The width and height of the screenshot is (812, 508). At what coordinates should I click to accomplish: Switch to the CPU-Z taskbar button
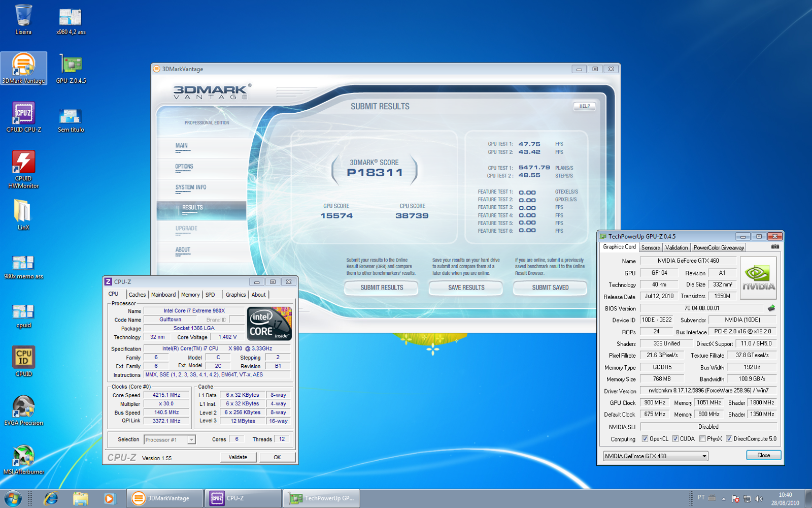coord(244,498)
